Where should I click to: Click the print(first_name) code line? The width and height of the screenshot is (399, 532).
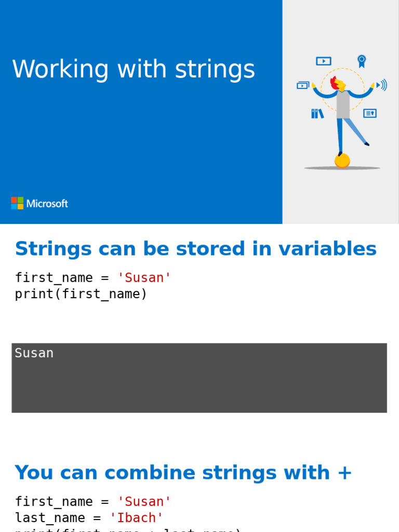(x=81, y=294)
